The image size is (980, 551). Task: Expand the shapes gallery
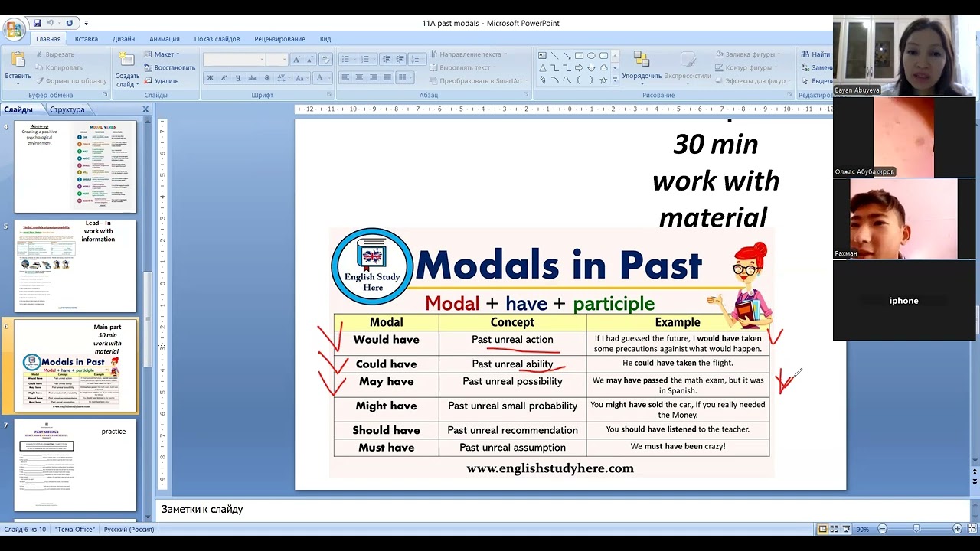click(x=614, y=80)
